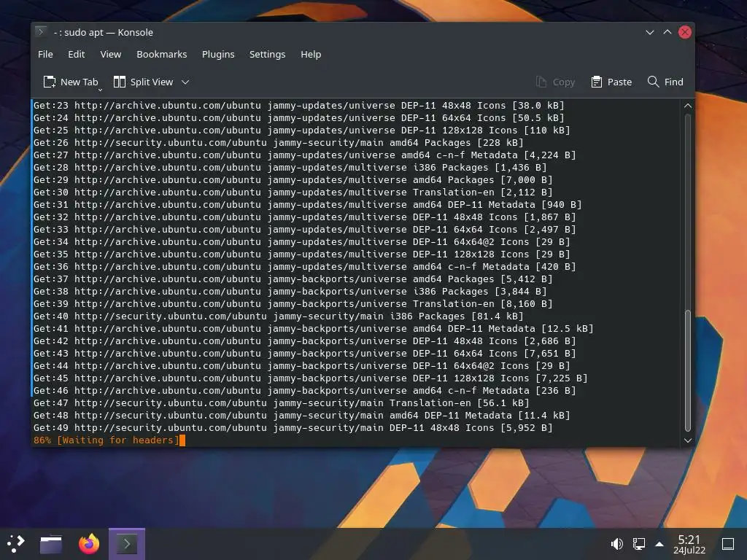Open the Edit menu
The width and height of the screenshot is (747, 560).
click(x=76, y=54)
